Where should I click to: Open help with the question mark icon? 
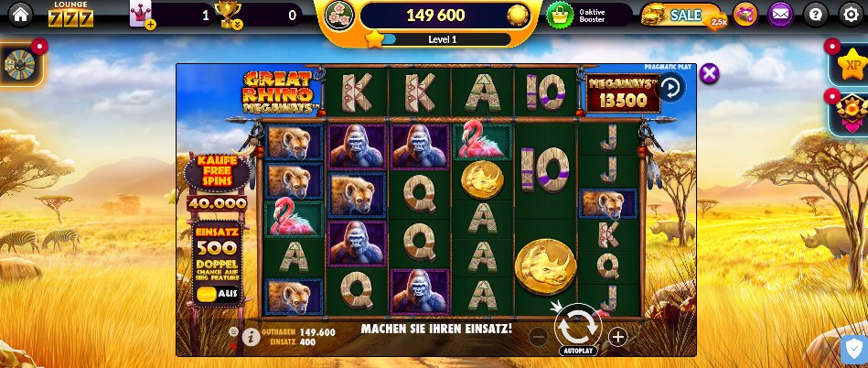point(816,15)
